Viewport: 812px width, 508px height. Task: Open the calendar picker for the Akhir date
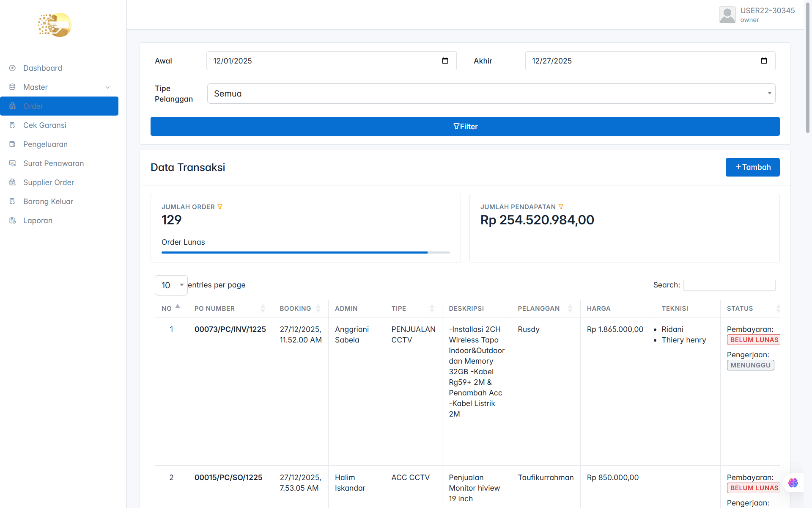point(764,61)
